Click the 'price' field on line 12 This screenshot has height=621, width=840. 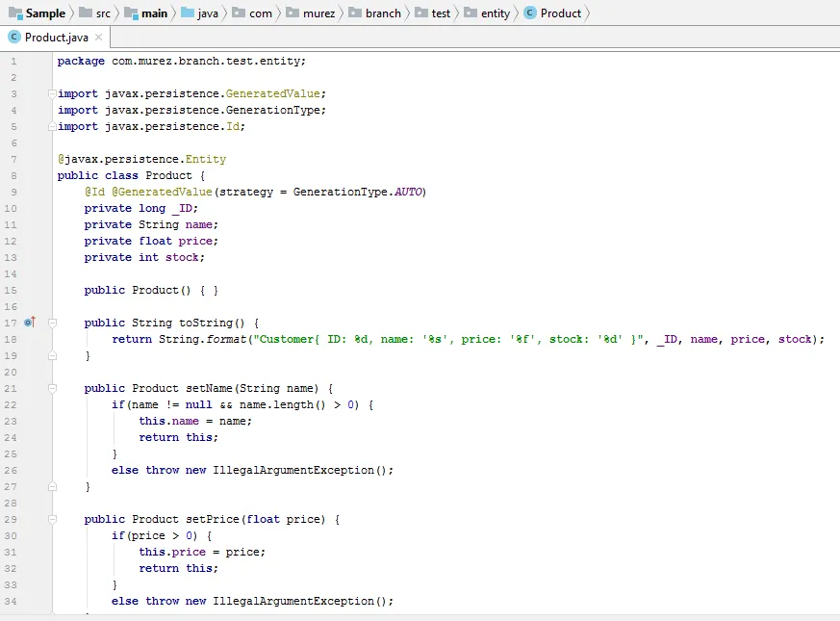pyautogui.click(x=195, y=241)
